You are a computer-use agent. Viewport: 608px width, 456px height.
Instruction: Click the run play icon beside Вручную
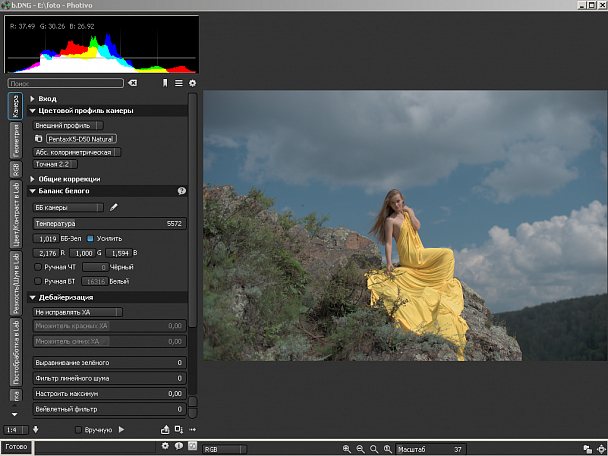point(121,429)
